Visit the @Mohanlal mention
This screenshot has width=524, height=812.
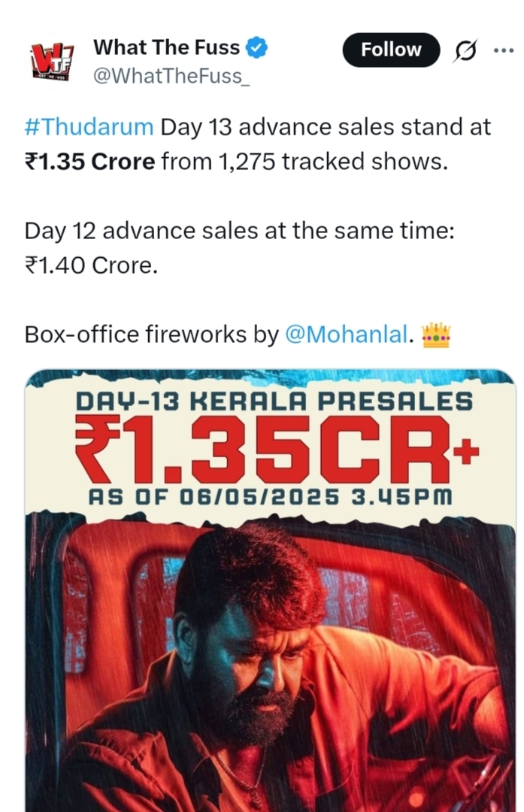[x=347, y=334]
